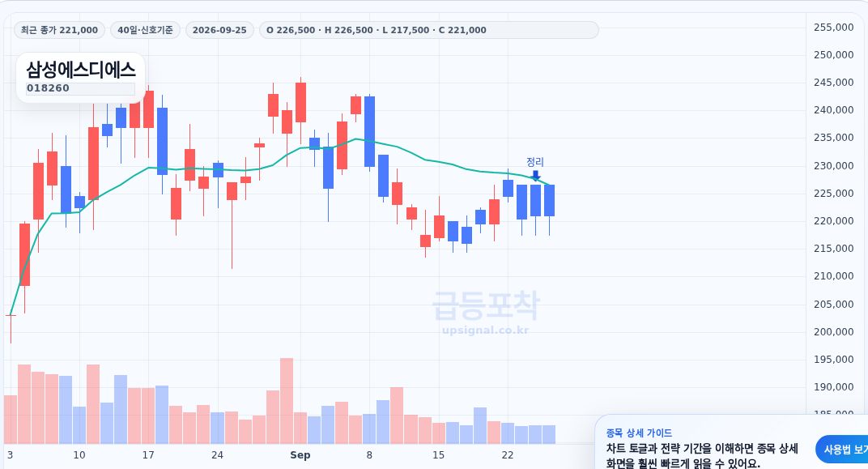Screen dimensions: 868x469
Task: Click the 17 date axis label
Action: tap(148, 455)
